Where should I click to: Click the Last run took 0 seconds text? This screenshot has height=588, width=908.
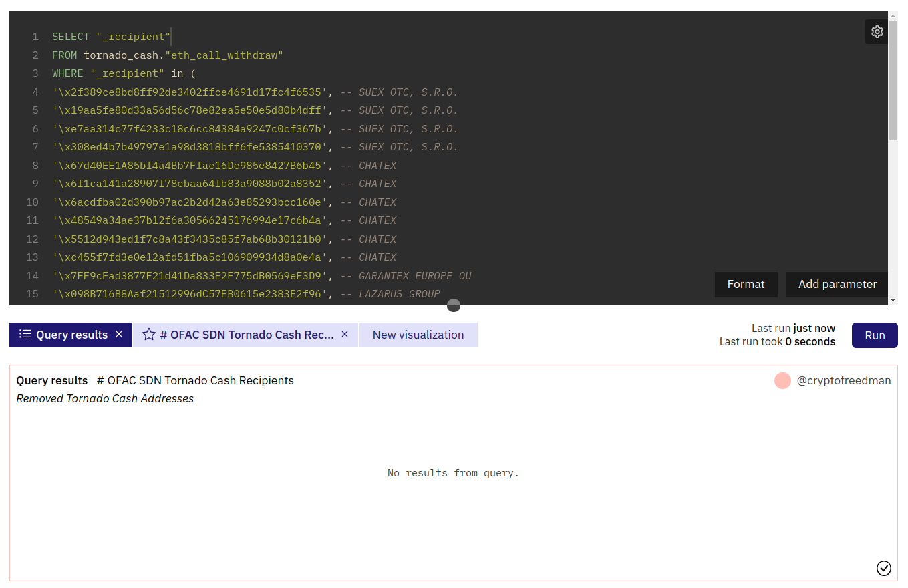(x=777, y=341)
